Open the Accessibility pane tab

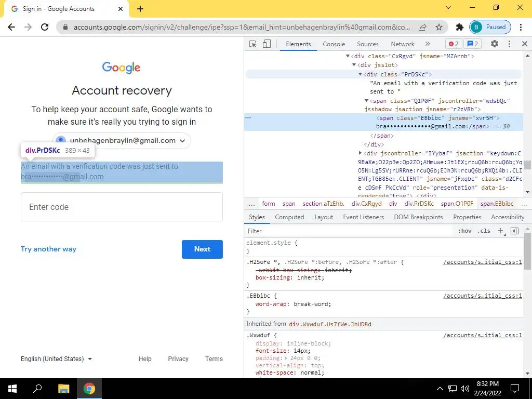click(508, 217)
